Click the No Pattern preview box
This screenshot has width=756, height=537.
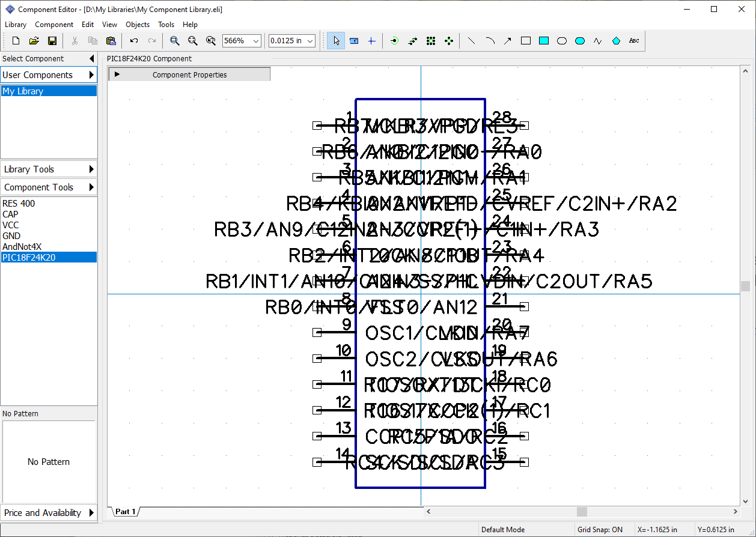(x=49, y=461)
